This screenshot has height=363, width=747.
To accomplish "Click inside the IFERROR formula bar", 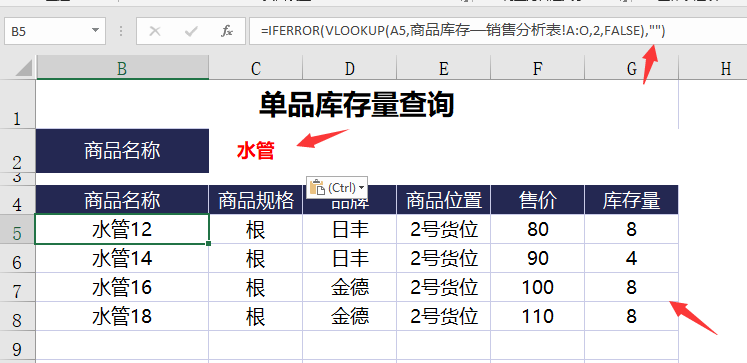I will [x=497, y=31].
